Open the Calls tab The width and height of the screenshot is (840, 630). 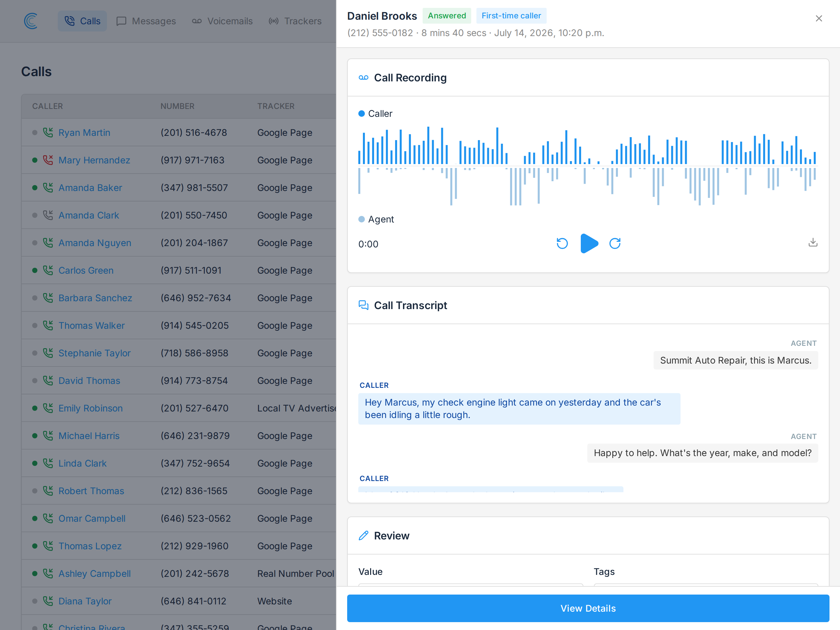82,21
